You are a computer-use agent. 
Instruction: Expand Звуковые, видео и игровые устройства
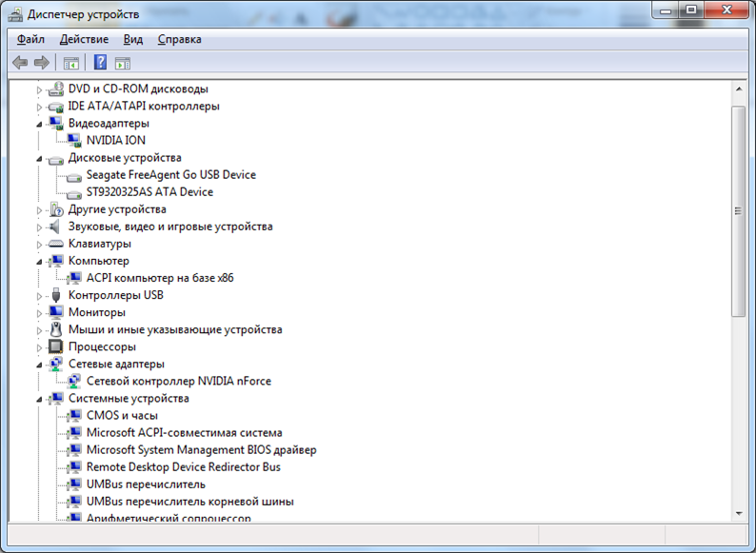40,227
